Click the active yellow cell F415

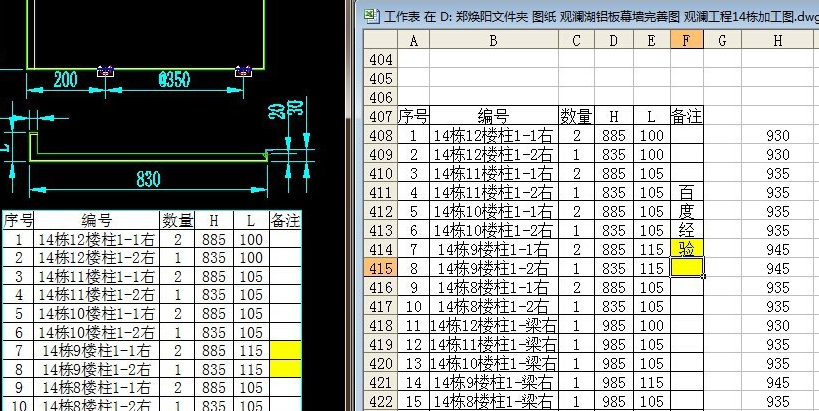tap(685, 268)
